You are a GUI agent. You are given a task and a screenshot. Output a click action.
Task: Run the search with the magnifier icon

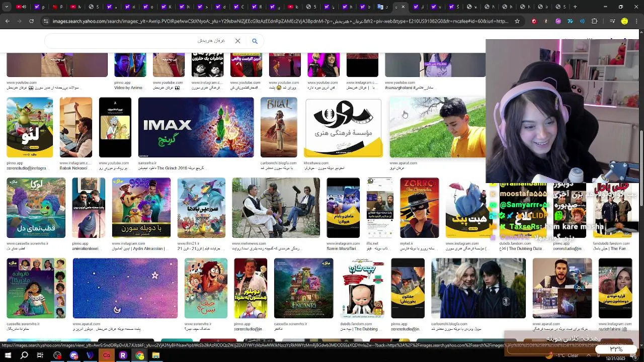(255, 41)
